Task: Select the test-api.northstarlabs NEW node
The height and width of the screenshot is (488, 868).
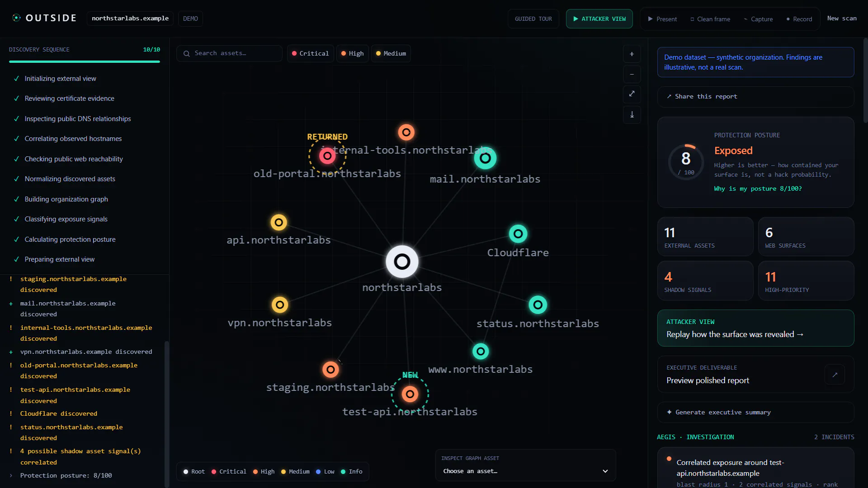Action: [x=410, y=394]
